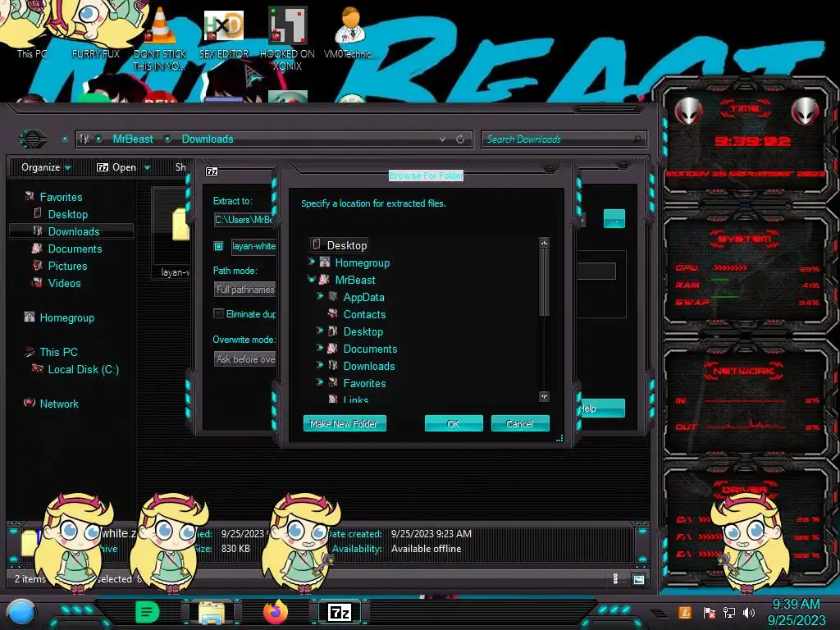Viewport: 840px width, 630px height.
Task: Click the Start orb button
Action: pos(21,612)
